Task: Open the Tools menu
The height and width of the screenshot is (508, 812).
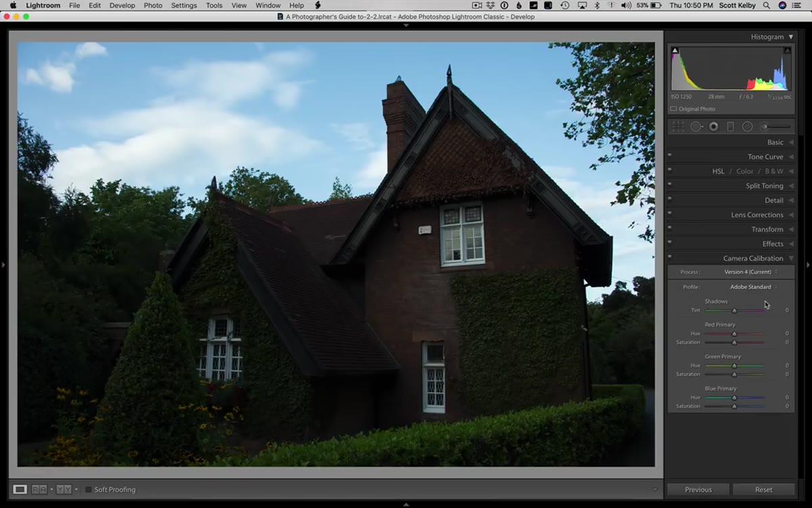Action: click(214, 5)
